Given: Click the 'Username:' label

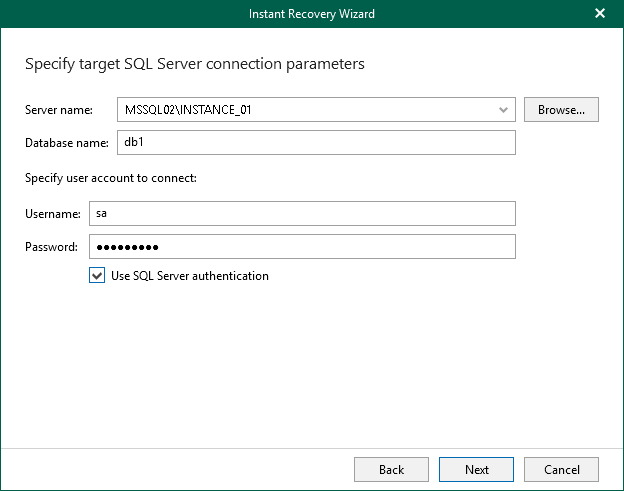Looking at the screenshot, I should pos(52,214).
